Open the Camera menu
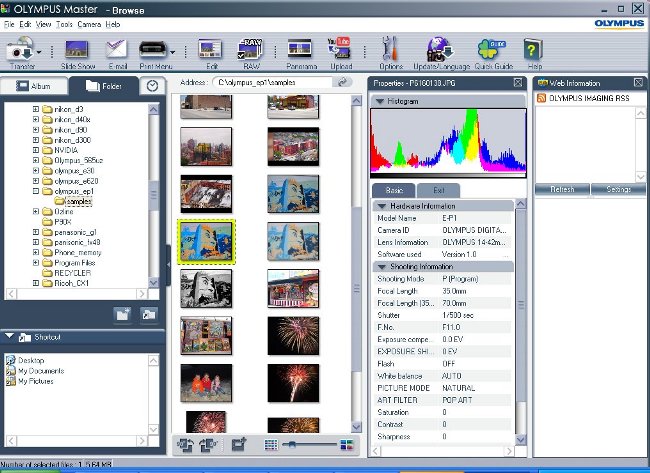 point(88,23)
